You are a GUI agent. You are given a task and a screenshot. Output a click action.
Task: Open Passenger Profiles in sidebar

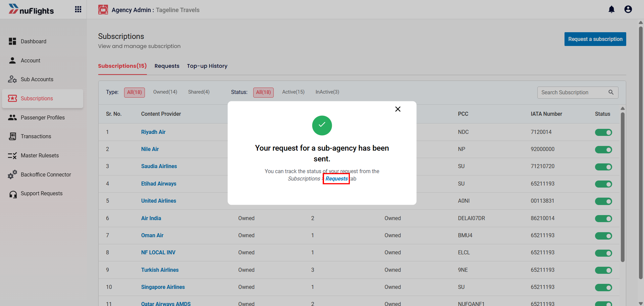point(43,117)
